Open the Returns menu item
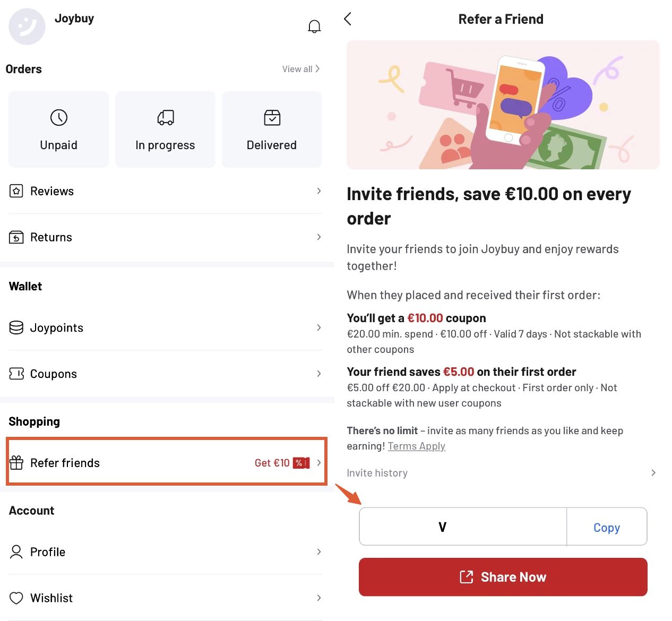The height and width of the screenshot is (621, 672). click(166, 237)
